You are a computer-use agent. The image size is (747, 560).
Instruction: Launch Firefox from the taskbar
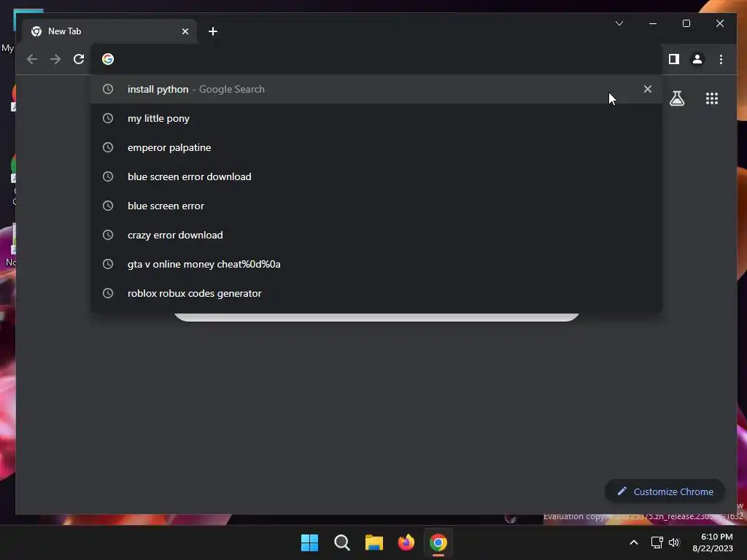[406, 542]
